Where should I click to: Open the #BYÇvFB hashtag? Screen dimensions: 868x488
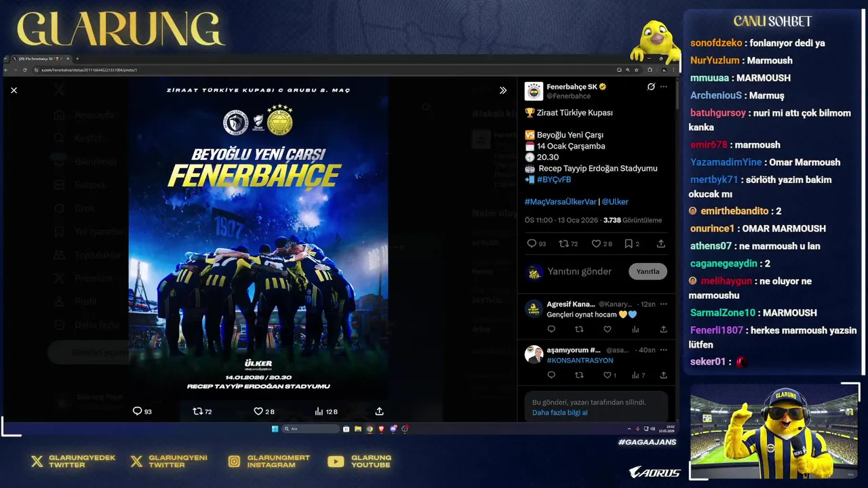[x=554, y=180]
